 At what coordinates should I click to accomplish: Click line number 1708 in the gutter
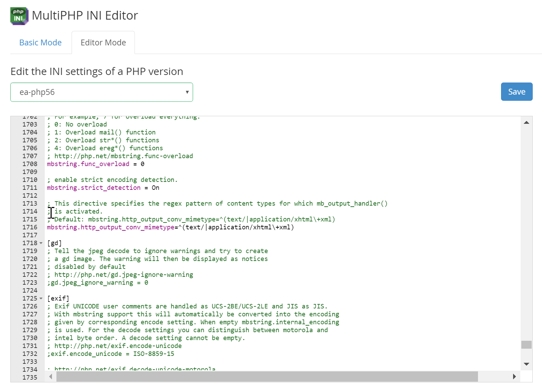pyautogui.click(x=30, y=164)
